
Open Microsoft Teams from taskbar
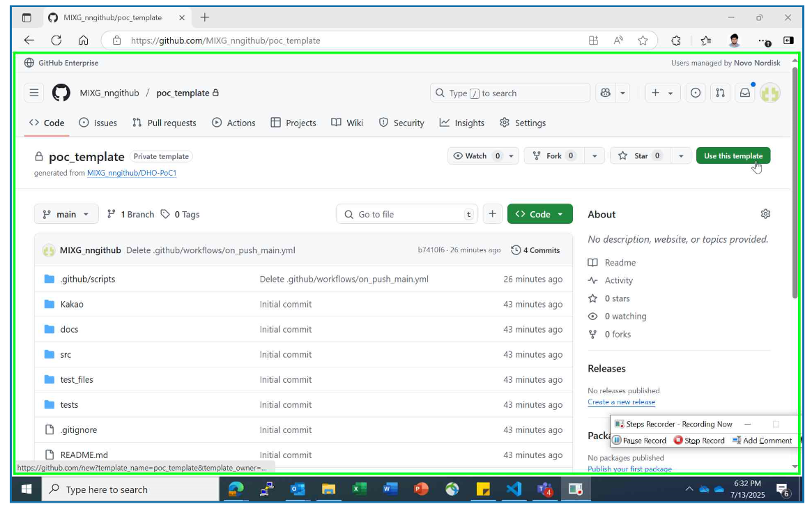[545, 489]
